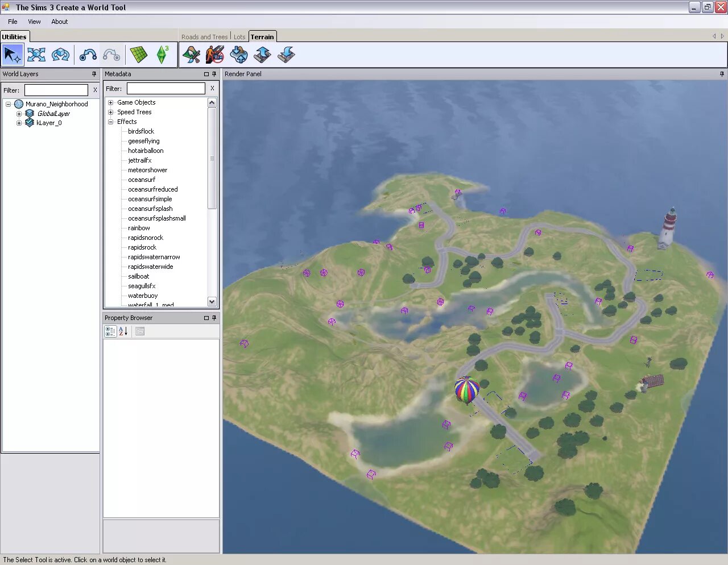Expand the Game Objects category
The height and width of the screenshot is (565, 728).
click(111, 102)
